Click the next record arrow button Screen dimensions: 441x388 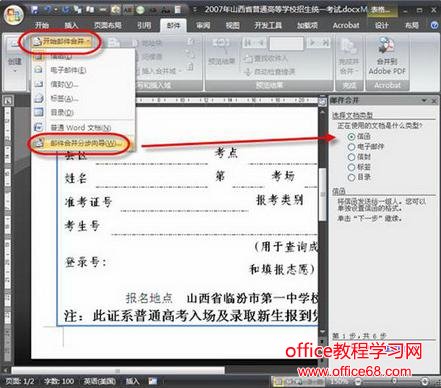tap(313, 43)
